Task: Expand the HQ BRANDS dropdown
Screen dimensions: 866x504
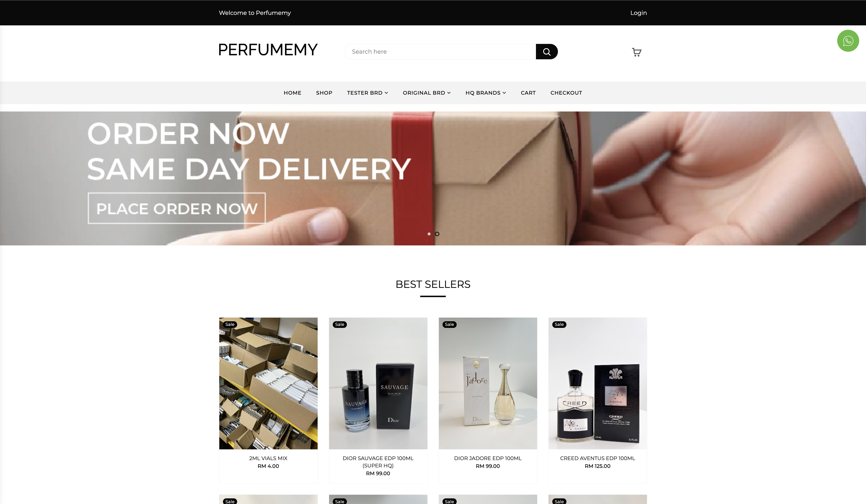Action: [486, 93]
